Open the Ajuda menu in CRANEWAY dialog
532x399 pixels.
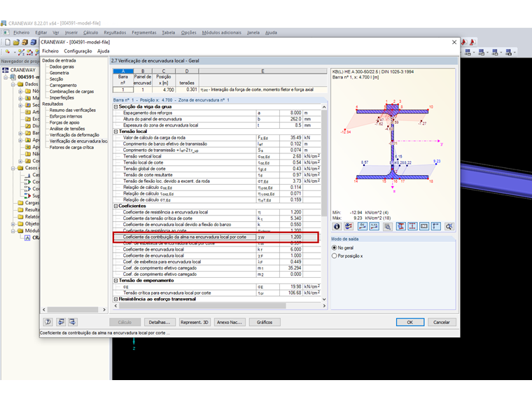pyautogui.click(x=103, y=51)
